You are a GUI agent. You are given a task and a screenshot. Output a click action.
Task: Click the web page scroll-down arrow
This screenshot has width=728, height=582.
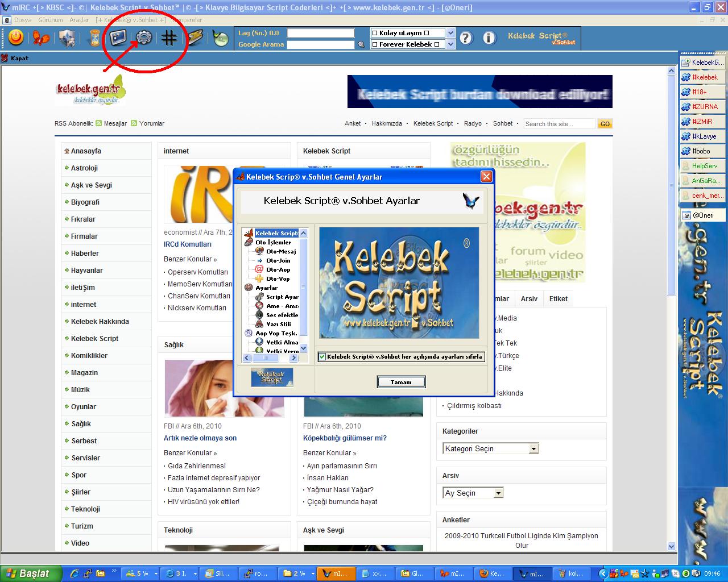(x=671, y=547)
